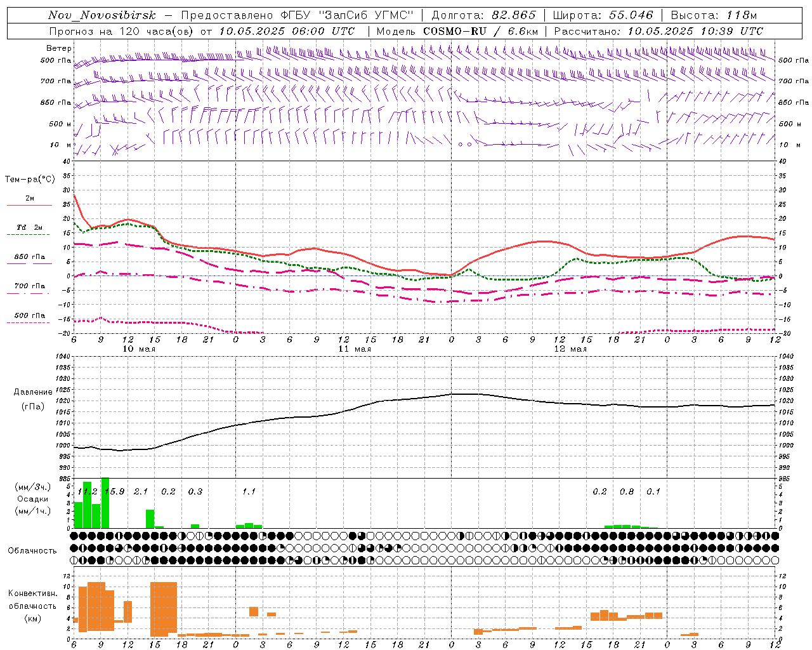Click the 'Модель COSMO-RU / 6.6км' text

tap(457, 31)
